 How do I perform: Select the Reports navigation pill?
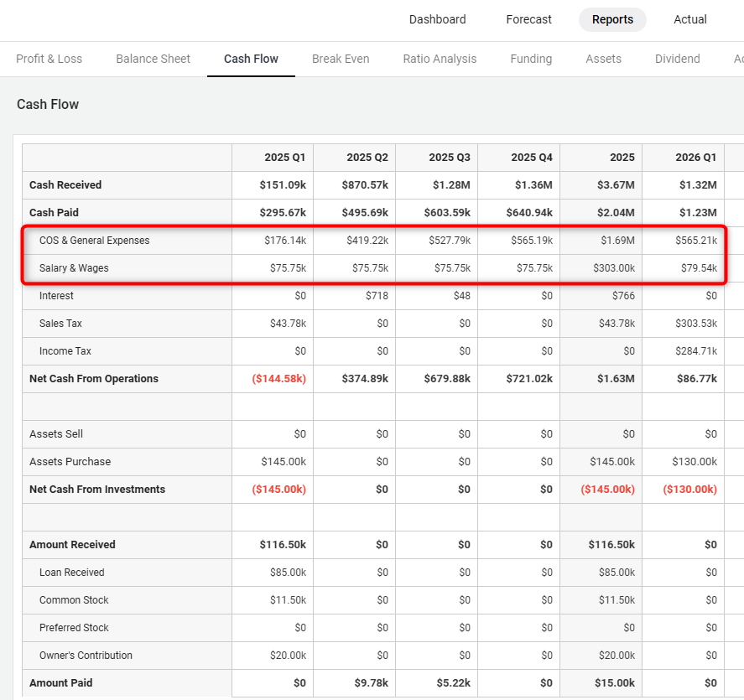(612, 19)
